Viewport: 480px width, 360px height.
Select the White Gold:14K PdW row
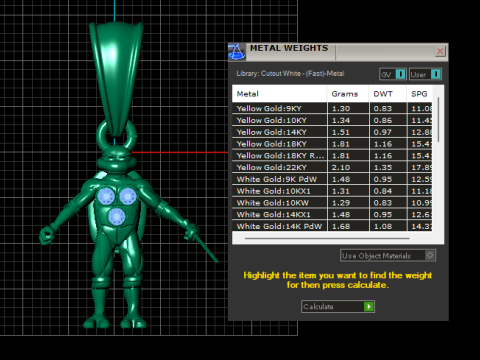point(332,226)
